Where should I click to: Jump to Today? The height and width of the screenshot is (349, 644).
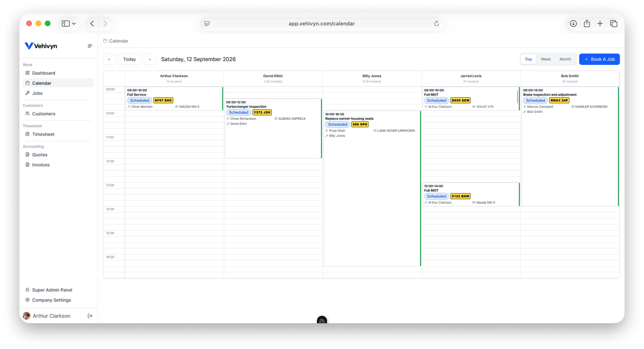(129, 59)
